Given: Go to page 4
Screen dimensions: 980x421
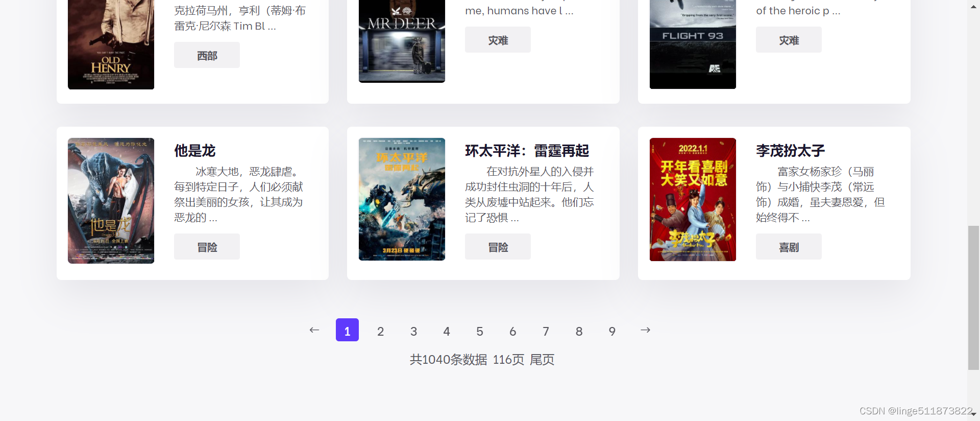Looking at the screenshot, I should point(447,331).
